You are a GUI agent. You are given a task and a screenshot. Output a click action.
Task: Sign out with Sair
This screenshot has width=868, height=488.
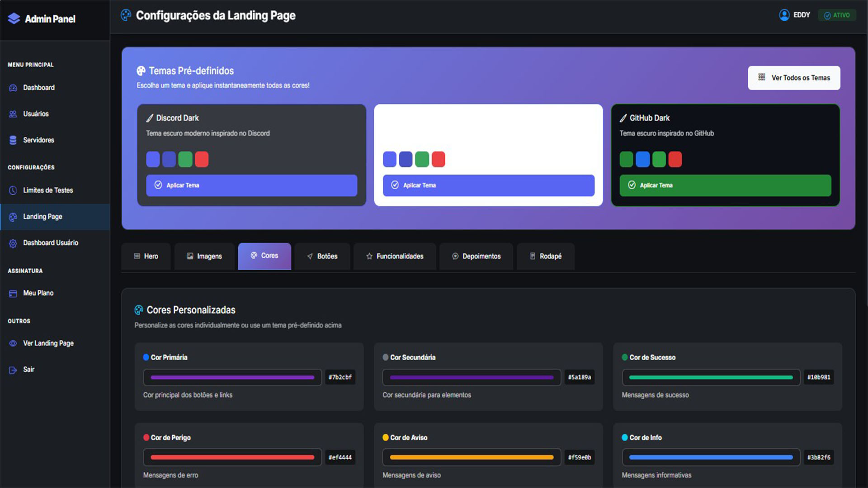pyautogui.click(x=55, y=370)
